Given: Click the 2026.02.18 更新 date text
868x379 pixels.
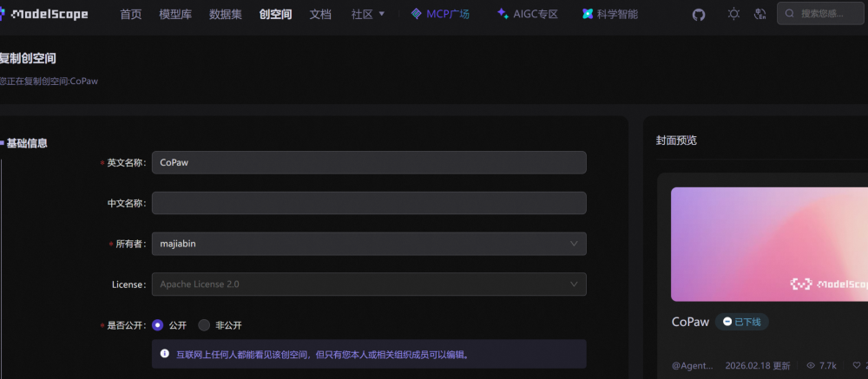Looking at the screenshot, I should (758, 366).
